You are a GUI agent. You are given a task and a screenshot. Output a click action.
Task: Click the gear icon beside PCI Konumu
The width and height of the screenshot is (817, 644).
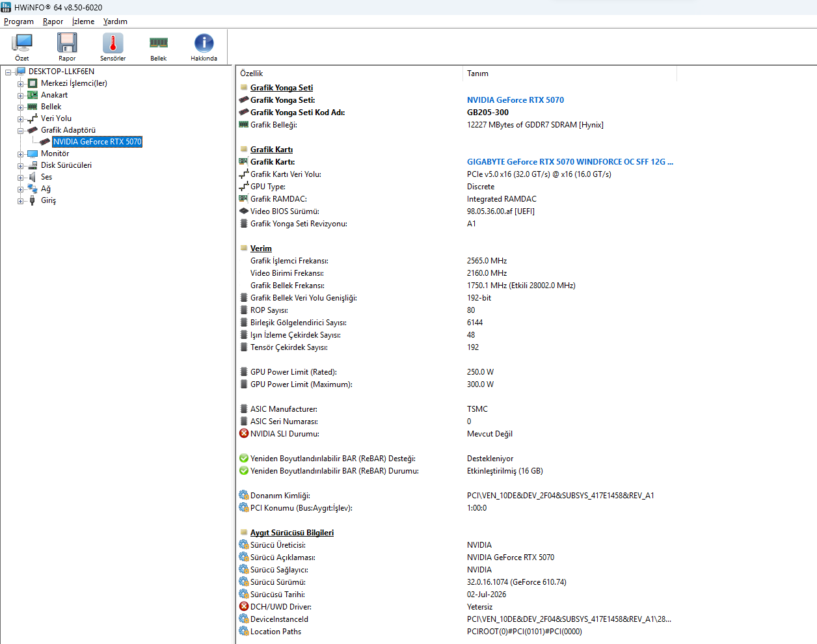coord(244,507)
